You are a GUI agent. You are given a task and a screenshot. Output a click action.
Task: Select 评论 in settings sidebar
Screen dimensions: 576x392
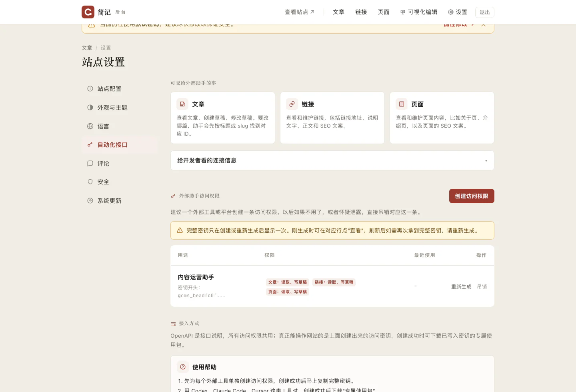(120, 164)
